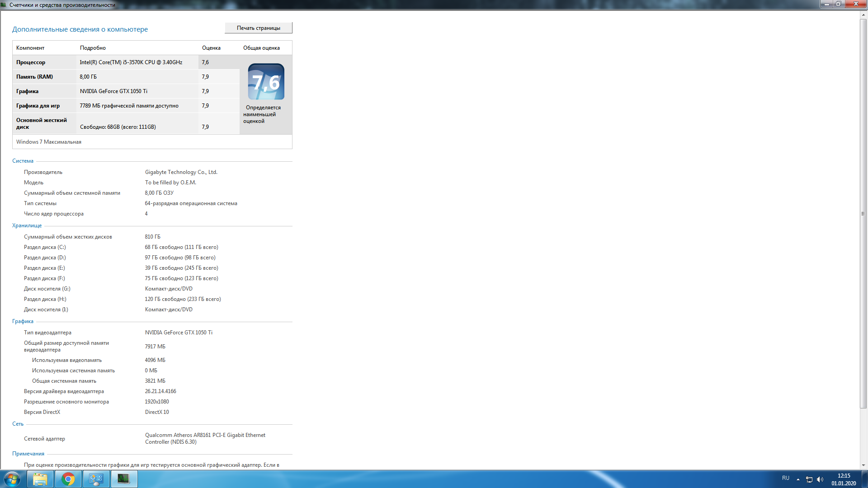The image size is (868, 488).
Task: Launch Google Chrome from taskbar
Action: pos(68,479)
